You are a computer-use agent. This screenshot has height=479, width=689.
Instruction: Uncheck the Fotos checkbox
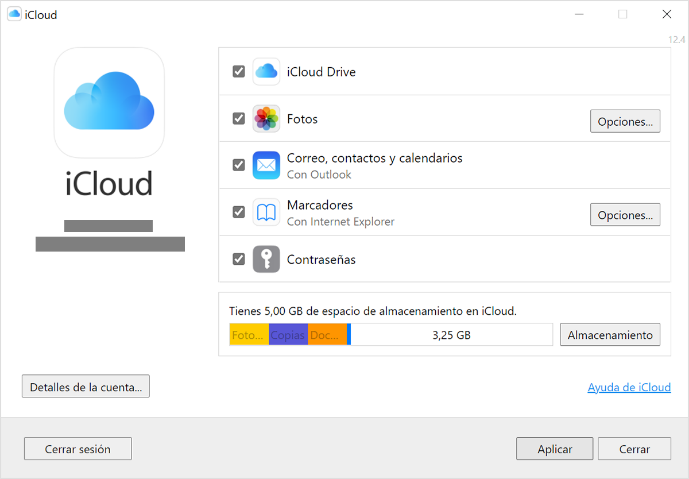click(239, 118)
